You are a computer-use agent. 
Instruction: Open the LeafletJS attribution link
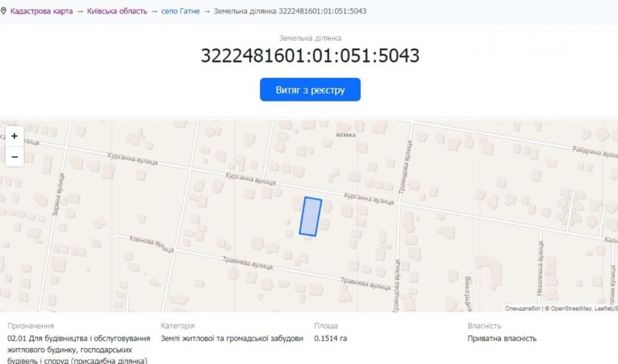[x=606, y=308]
